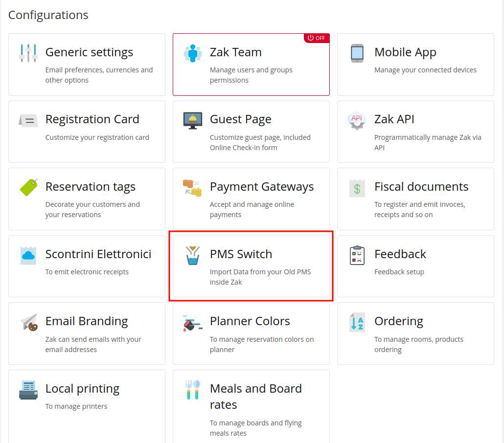Open the Registration Card title

pyautogui.click(x=92, y=119)
